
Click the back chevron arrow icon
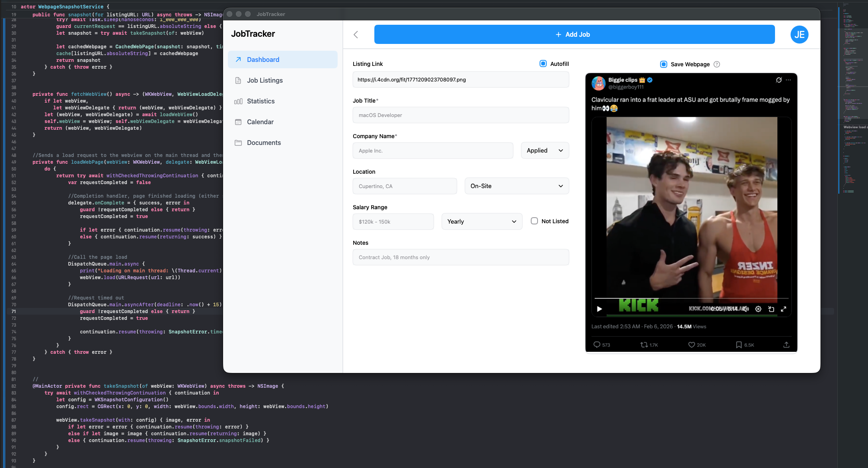coord(356,35)
